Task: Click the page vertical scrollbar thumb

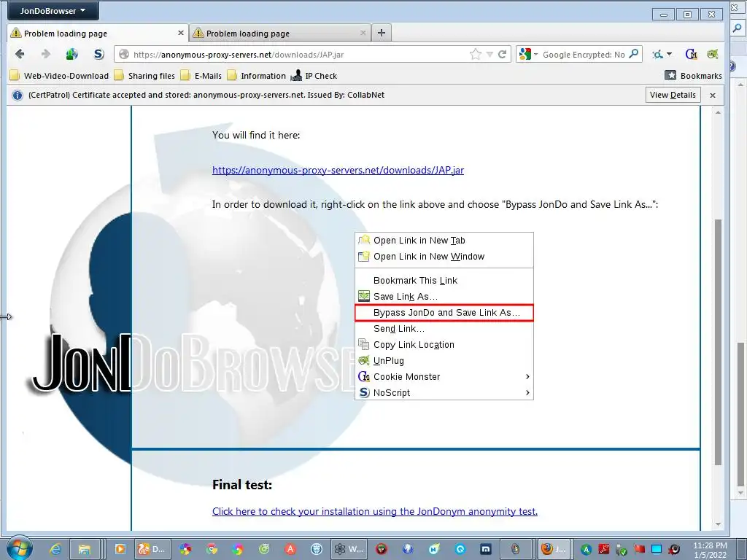Action: coord(718,342)
